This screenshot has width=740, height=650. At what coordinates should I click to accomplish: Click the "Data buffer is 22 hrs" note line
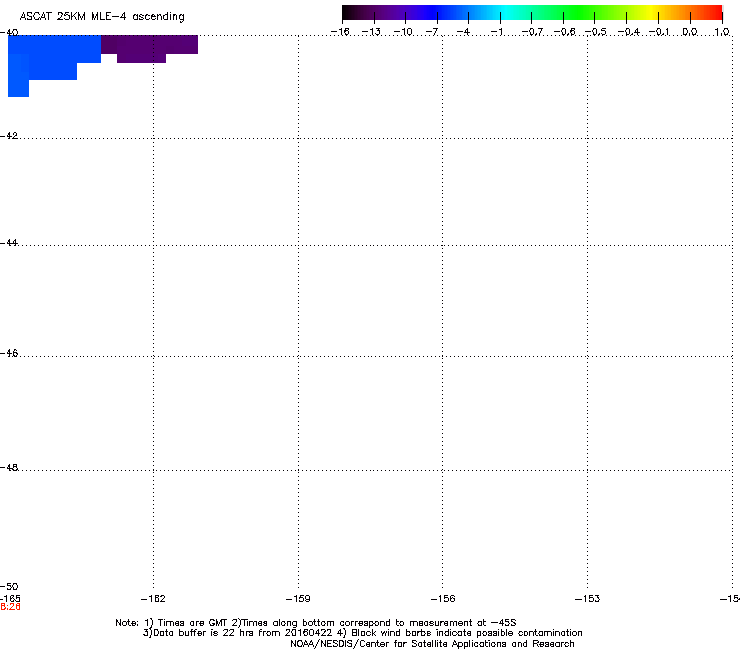[x=362, y=633]
